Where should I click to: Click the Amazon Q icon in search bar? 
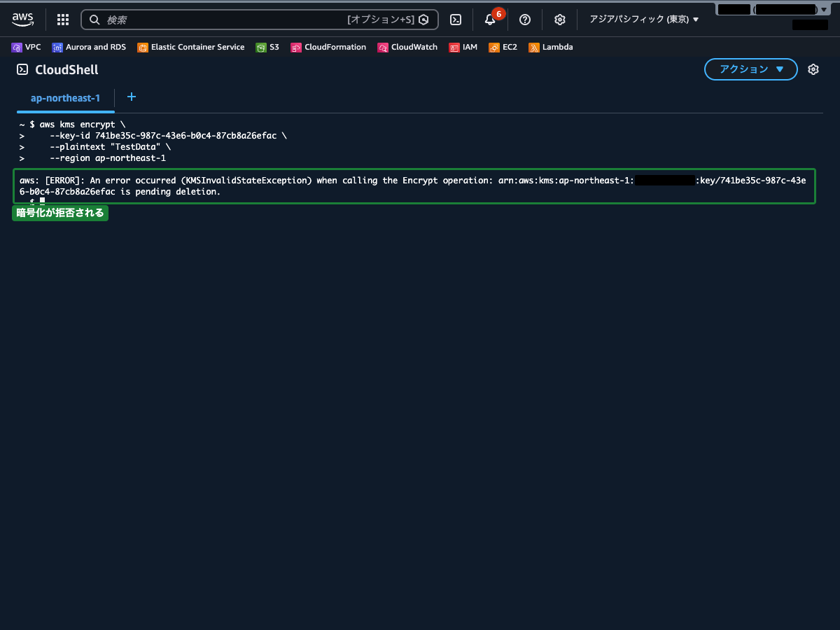423,20
